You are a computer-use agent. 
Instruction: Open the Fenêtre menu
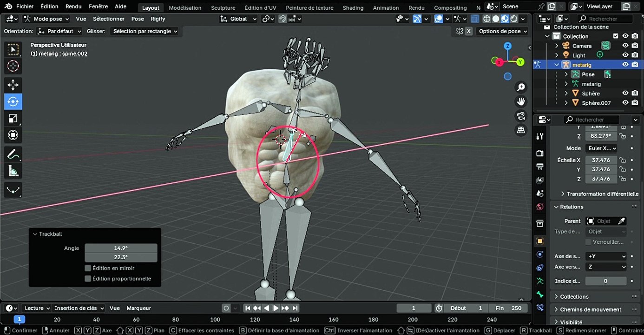click(x=98, y=7)
